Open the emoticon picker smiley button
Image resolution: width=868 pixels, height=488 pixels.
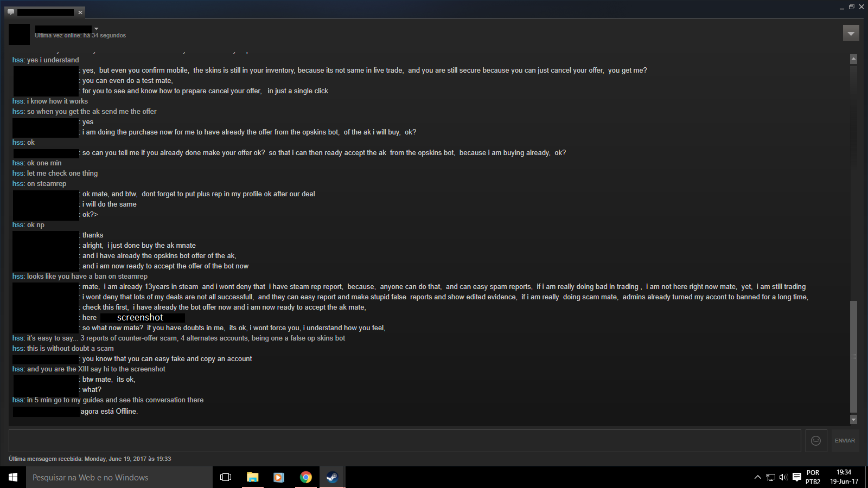click(x=816, y=441)
